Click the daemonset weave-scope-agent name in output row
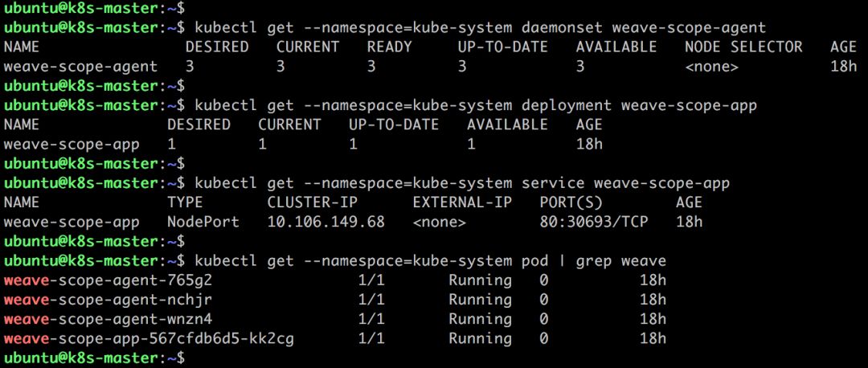868x368 pixels. 80,67
